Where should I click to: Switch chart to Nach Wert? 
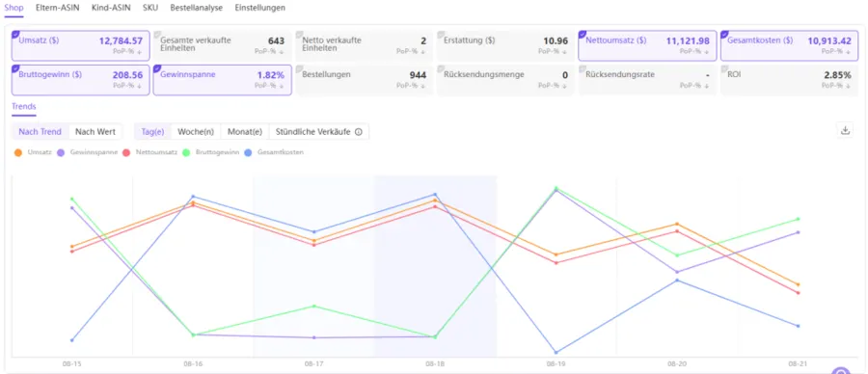[95, 132]
